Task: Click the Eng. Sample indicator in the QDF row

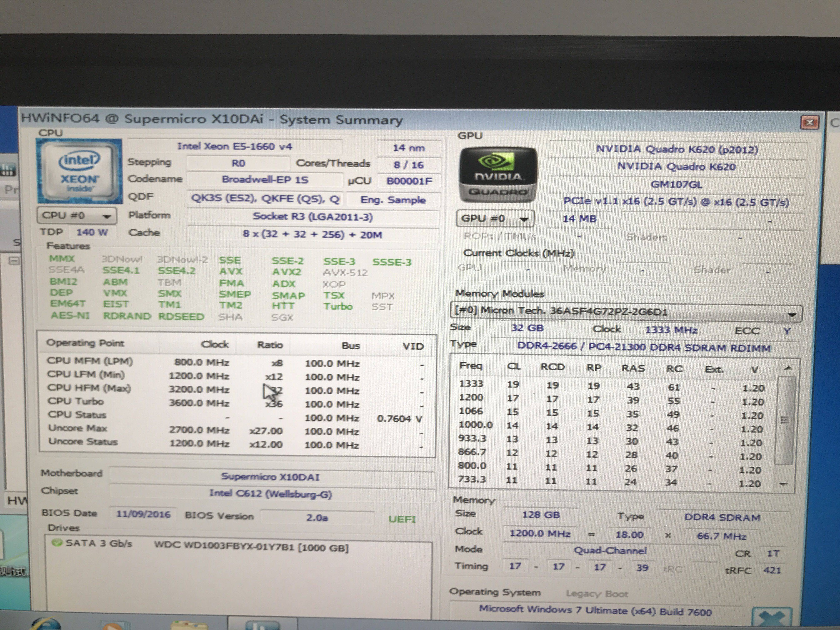Action: click(x=393, y=200)
